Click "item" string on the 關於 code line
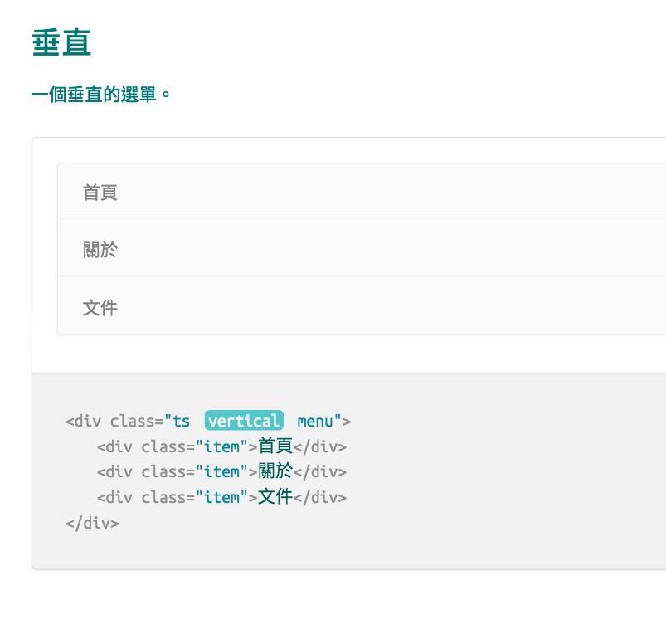 point(221,471)
